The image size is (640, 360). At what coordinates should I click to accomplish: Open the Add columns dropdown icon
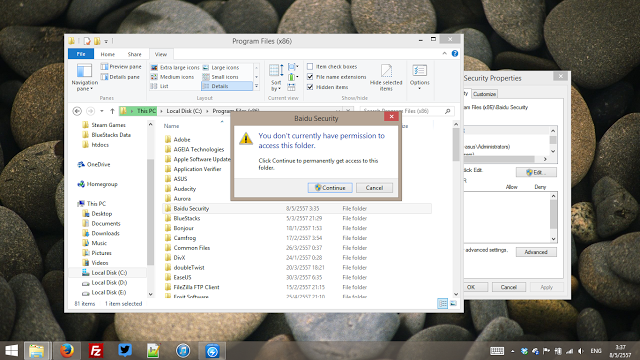coord(293,77)
